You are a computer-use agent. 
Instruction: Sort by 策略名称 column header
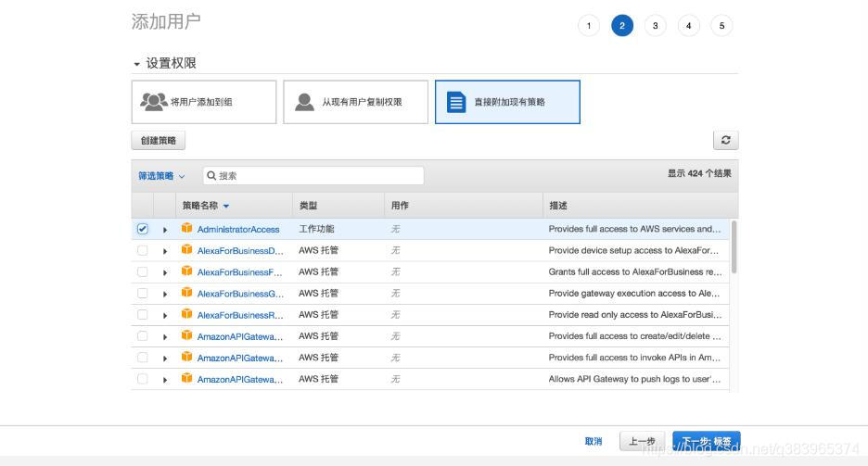[205, 205]
